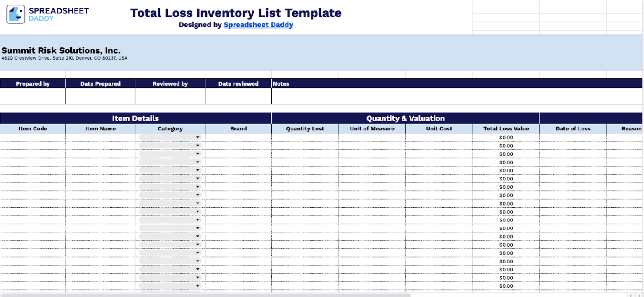This screenshot has height=297, width=644.
Task: Select the Quantity & Valuation section header
Action: (x=405, y=118)
